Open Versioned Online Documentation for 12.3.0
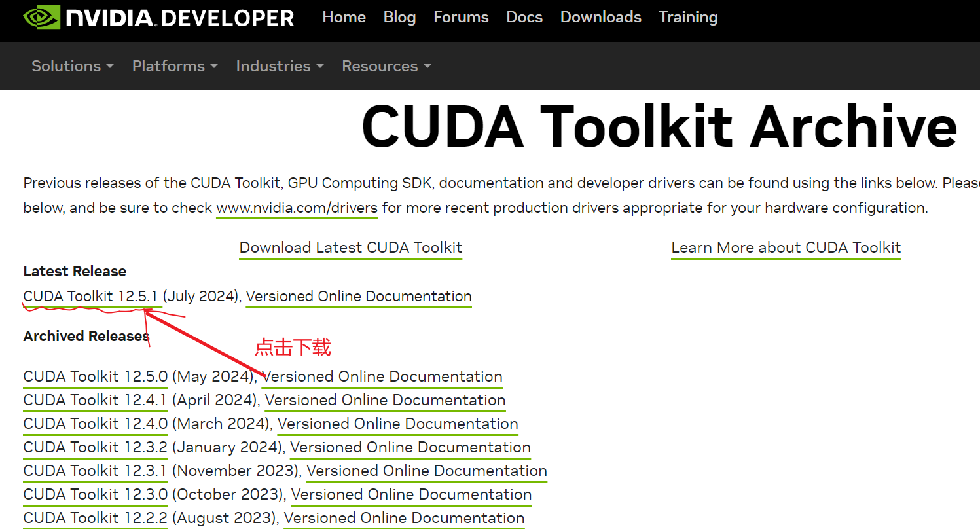This screenshot has height=529, width=980. click(412, 495)
